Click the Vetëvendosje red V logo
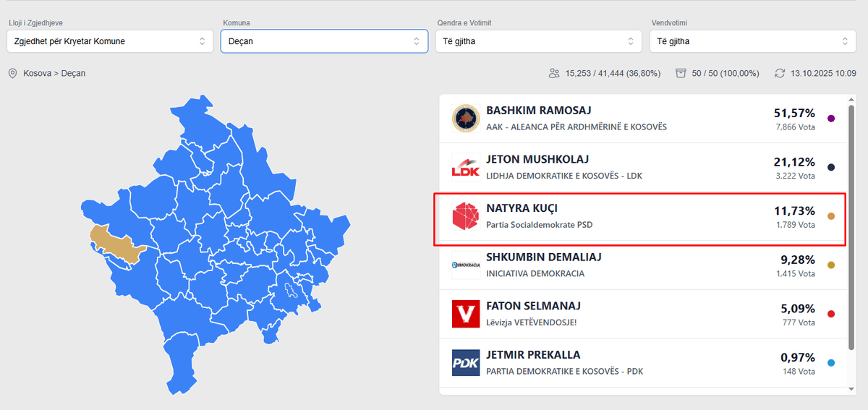This screenshot has width=868, height=410. (466, 314)
